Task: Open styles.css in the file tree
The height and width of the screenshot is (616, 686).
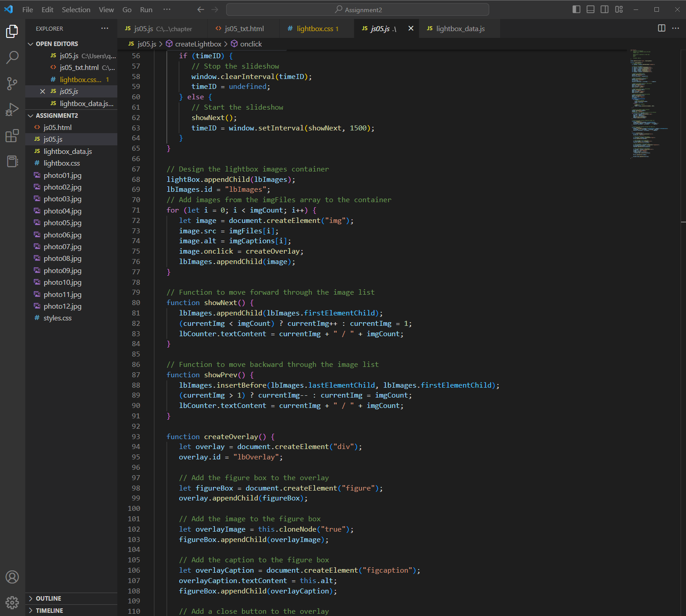Action: 71,318
